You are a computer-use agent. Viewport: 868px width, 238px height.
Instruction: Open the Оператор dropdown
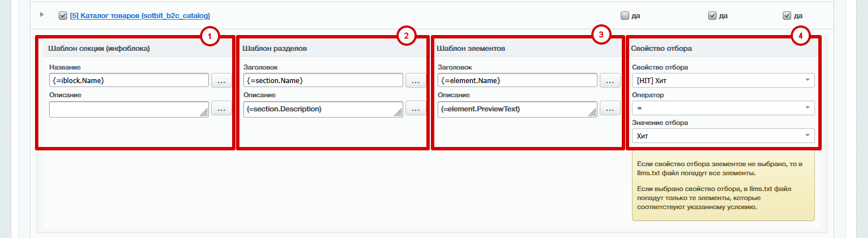click(x=722, y=107)
